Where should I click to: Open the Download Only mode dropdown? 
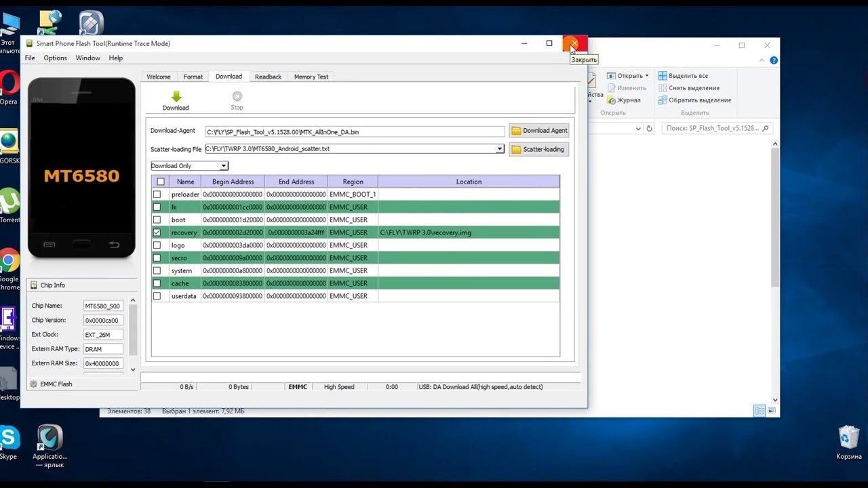pos(189,166)
